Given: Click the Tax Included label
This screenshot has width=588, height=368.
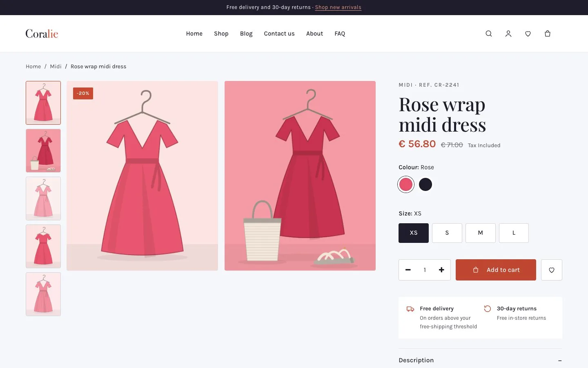Looking at the screenshot, I should (484, 145).
